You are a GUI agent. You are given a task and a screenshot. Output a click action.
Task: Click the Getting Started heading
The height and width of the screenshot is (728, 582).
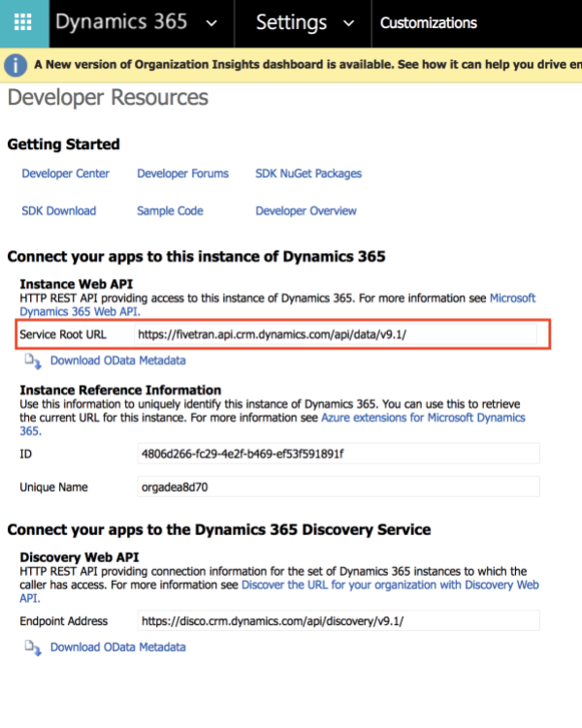point(64,144)
